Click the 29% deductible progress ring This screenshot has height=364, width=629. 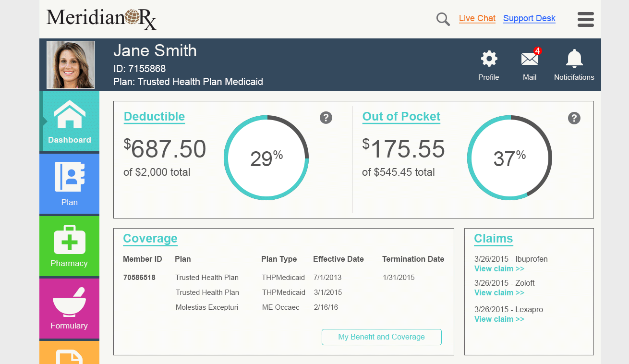click(266, 158)
